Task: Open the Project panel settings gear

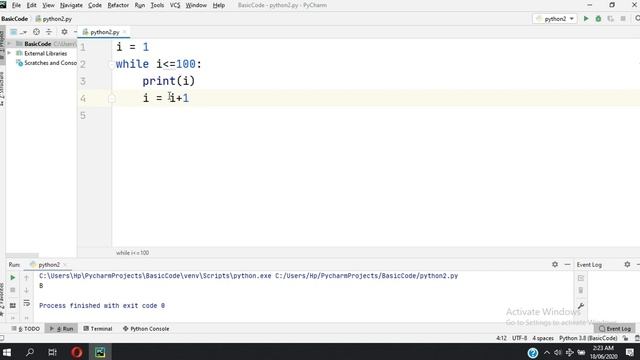Action: pyautogui.click(x=64, y=32)
